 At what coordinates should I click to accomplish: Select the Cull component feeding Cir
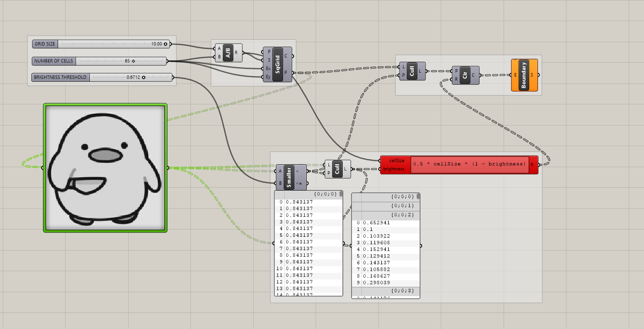[x=412, y=71]
